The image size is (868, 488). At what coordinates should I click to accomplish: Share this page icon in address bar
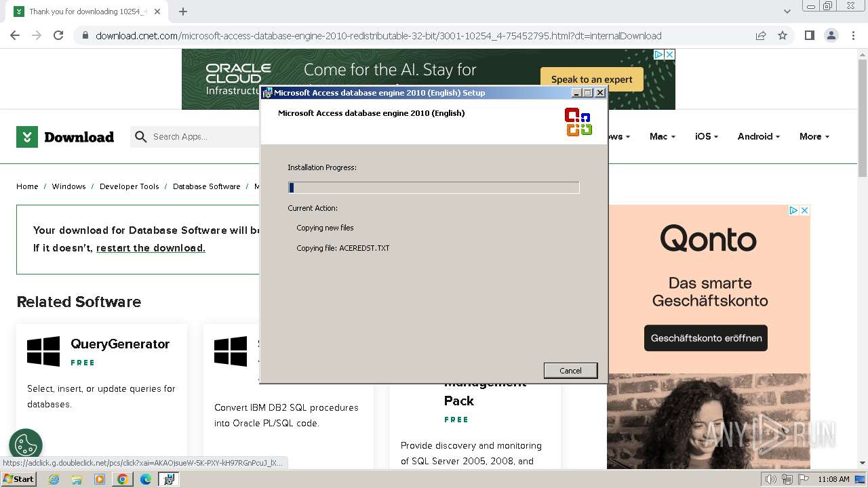[x=761, y=36]
